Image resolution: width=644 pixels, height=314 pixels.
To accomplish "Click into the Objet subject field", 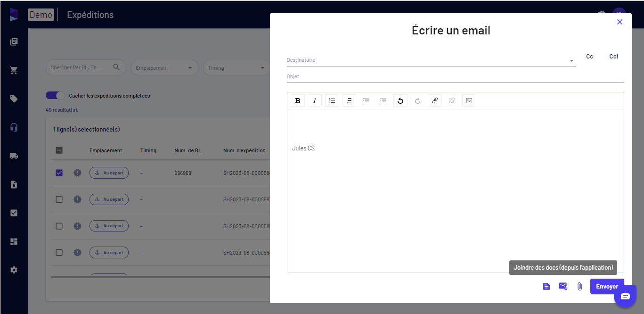I will pyautogui.click(x=455, y=76).
